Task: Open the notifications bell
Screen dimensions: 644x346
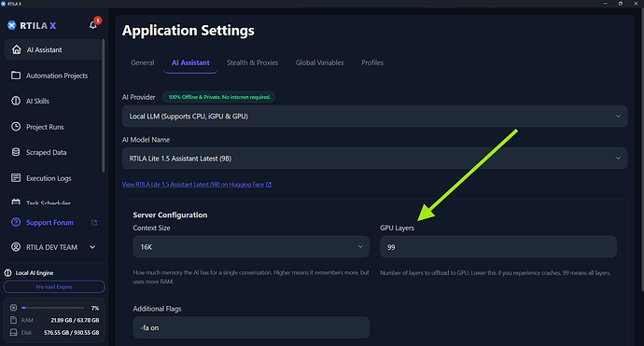Action: (93, 25)
